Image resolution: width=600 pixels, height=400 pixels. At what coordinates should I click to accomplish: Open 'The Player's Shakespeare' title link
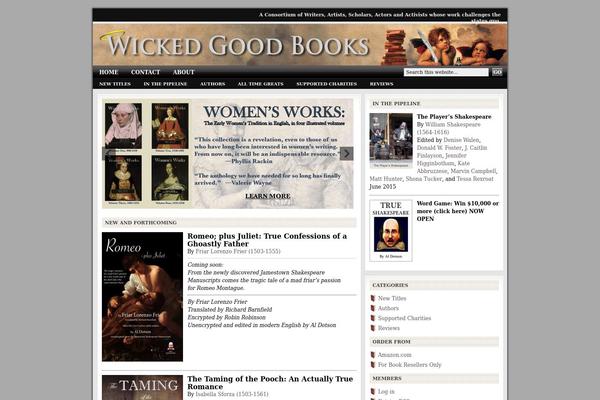(454, 117)
